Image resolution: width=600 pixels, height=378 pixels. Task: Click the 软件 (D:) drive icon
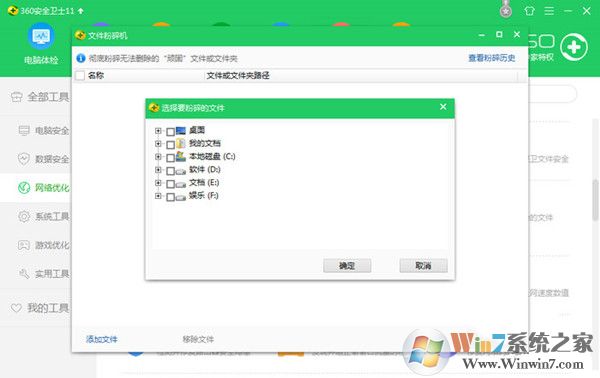(x=181, y=171)
